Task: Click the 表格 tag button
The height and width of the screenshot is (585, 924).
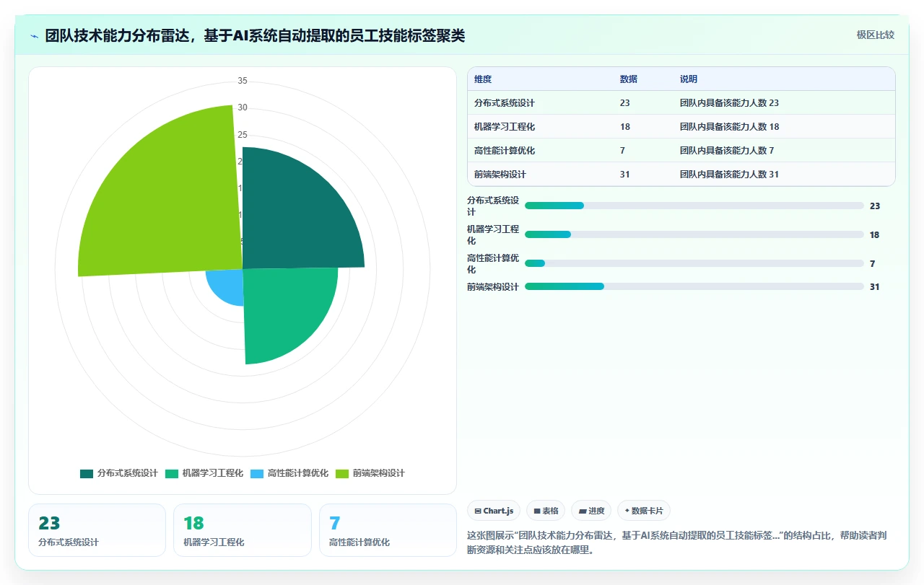Action: point(546,511)
